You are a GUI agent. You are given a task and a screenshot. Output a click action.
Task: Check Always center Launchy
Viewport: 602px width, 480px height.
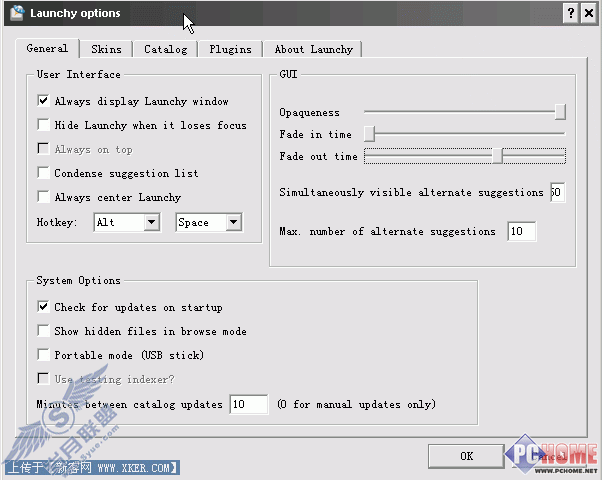[x=43, y=197]
